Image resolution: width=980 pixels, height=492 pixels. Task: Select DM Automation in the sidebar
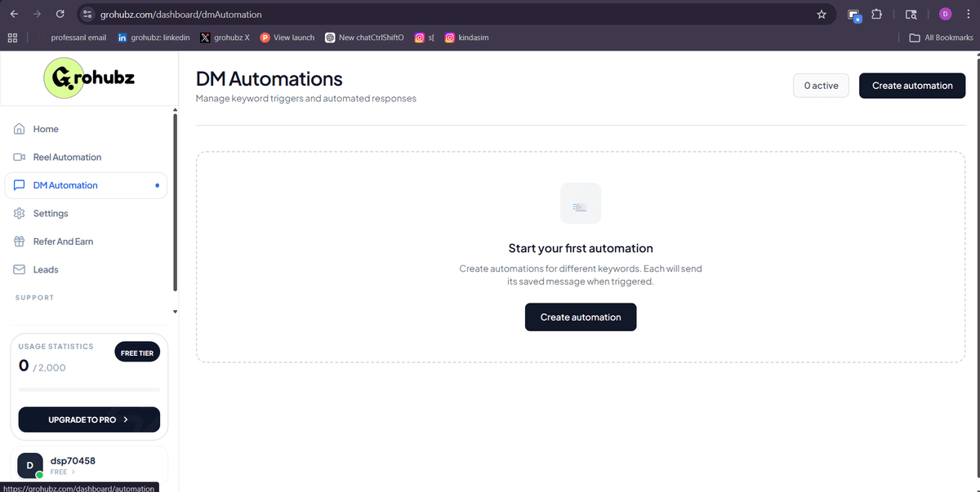[86, 185]
